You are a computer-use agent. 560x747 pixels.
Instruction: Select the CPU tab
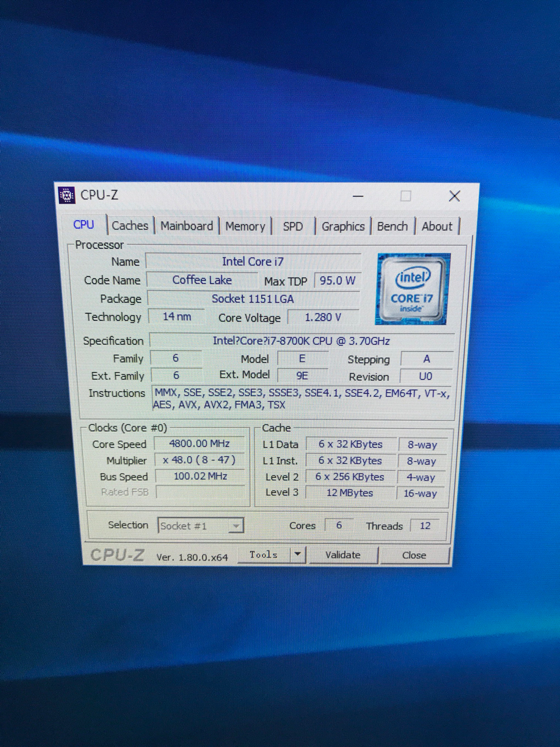[x=84, y=225]
